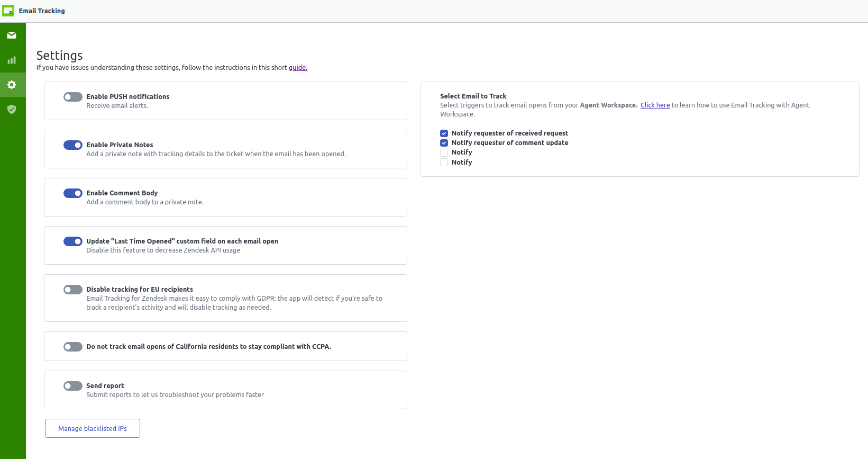Enable Disable tracking for EU recipients toggle
The height and width of the screenshot is (459, 868).
coord(73,290)
